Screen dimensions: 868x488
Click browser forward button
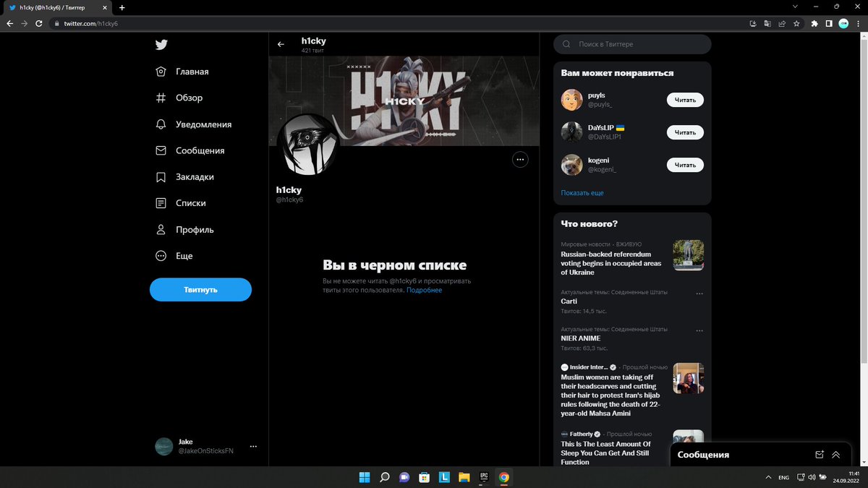click(25, 23)
